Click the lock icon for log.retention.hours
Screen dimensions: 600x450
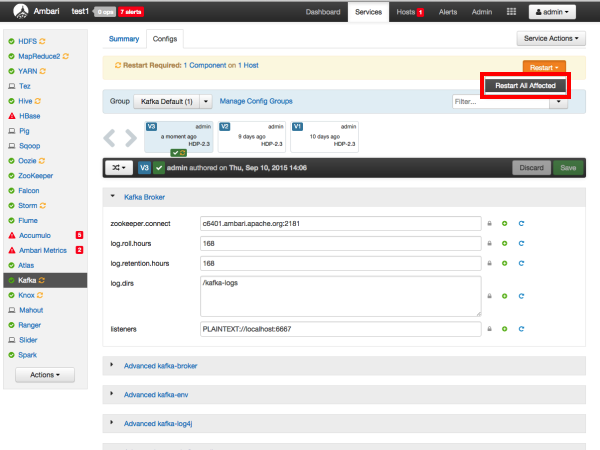tap(489, 263)
